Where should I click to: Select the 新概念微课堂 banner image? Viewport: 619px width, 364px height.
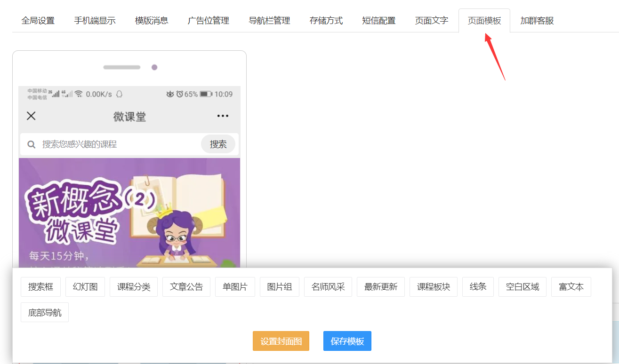point(129,213)
